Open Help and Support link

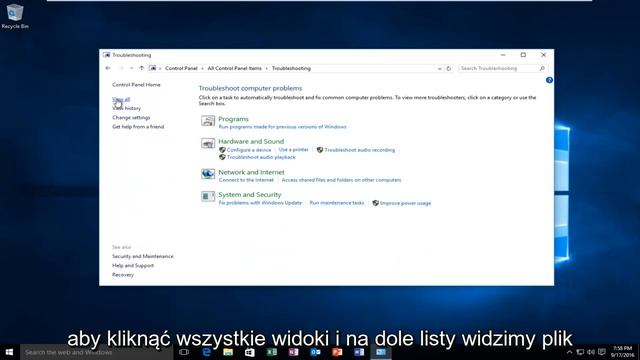tap(133, 266)
